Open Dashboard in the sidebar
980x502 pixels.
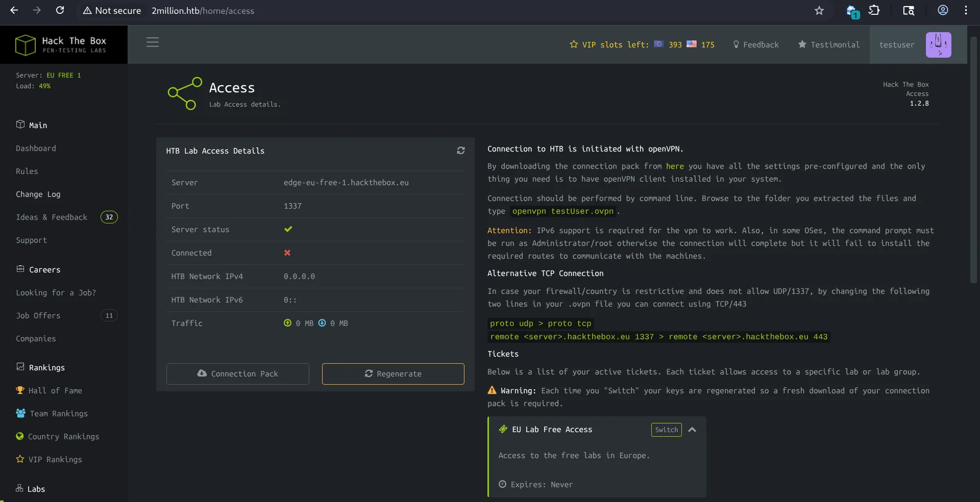(36, 148)
